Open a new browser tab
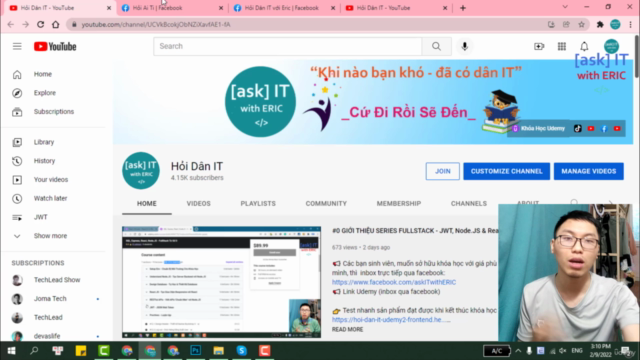640x360 pixels. pos(462,8)
